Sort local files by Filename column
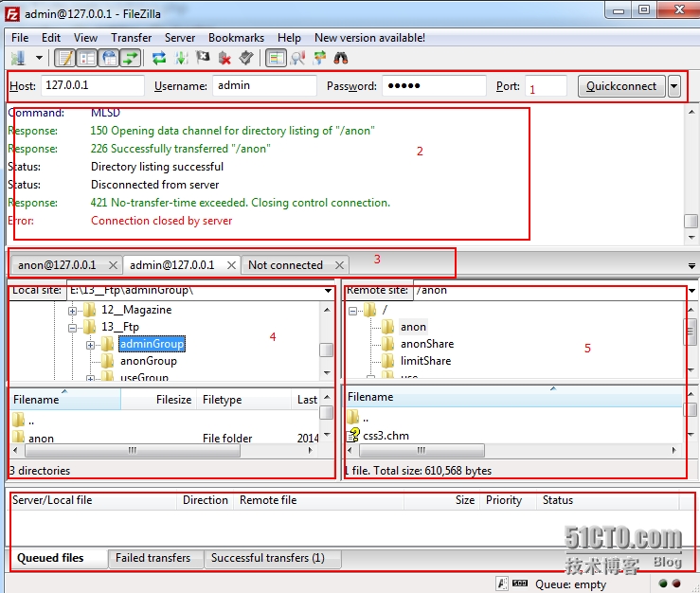Image resolution: width=700 pixels, height=593 pixels. pos(65,399)
